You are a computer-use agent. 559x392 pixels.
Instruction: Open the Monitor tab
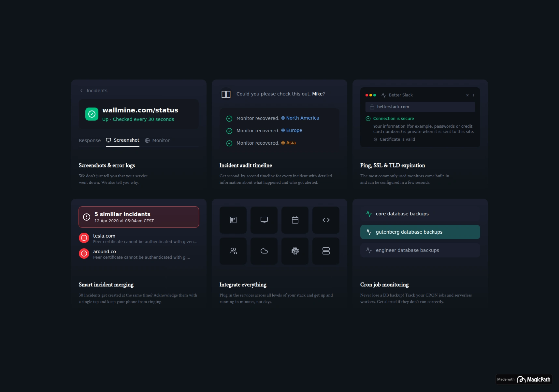(157, 140)
